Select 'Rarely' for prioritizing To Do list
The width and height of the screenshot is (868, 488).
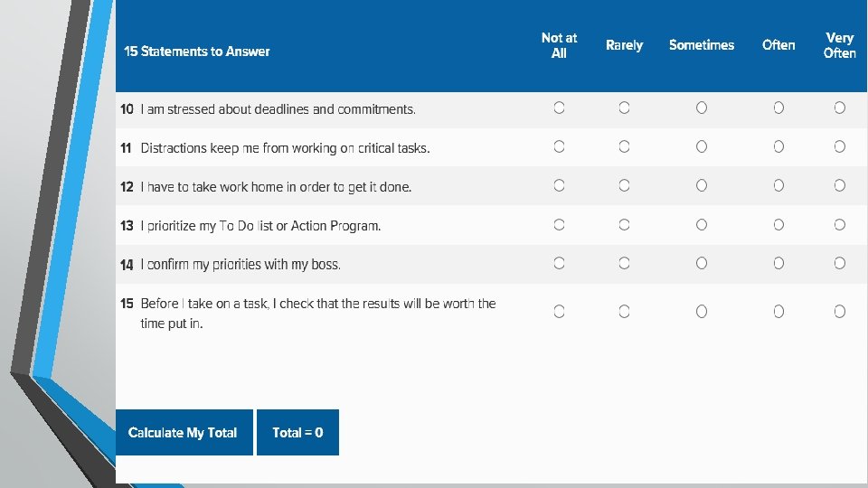624,224
